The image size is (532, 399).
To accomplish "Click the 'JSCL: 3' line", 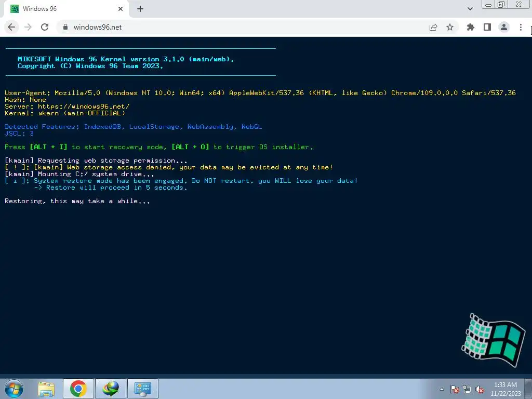I will tap(19, 134).
